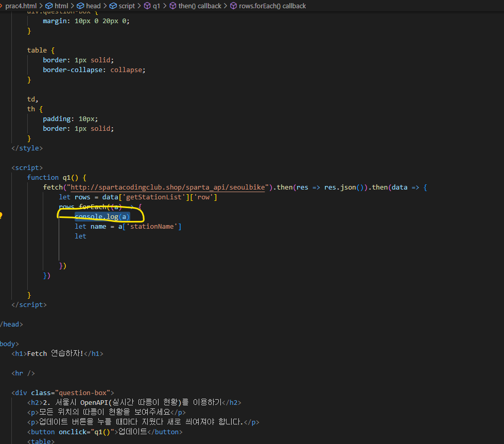The width and height of the screenshot is (504, 444).
Task: Click the button onclick="q1()" line
Action: click(x=105, y=432)
